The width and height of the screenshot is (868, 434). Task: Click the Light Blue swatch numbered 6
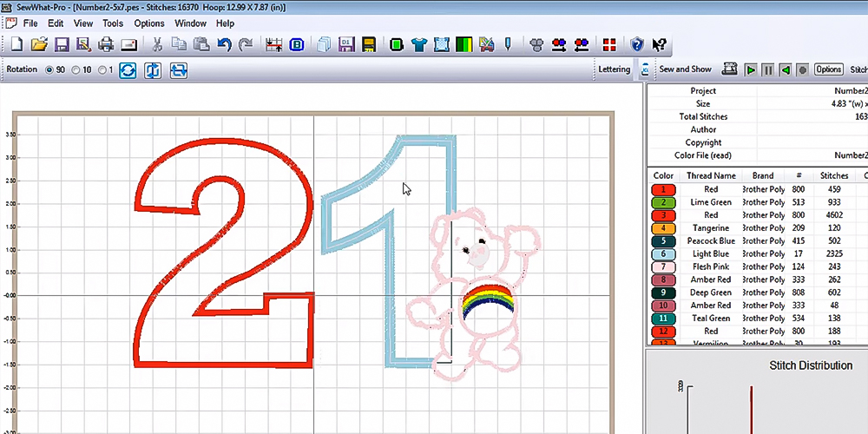tap(663, 254)
